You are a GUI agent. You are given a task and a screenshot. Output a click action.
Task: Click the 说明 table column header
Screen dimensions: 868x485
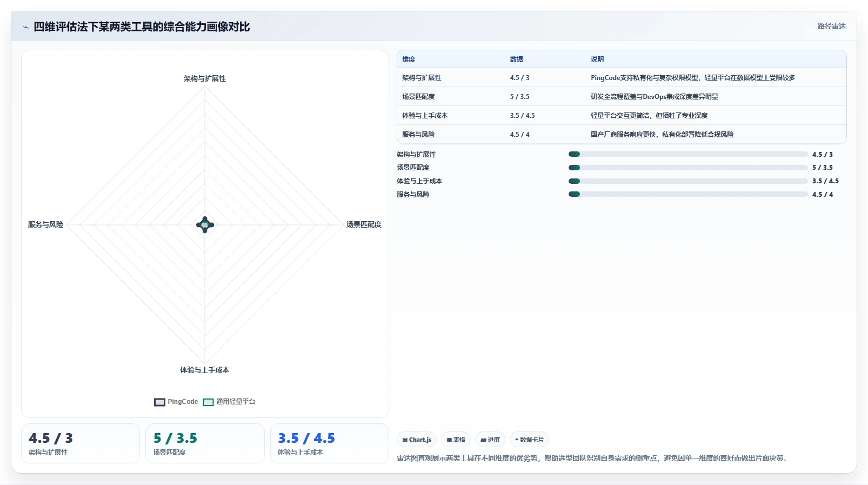(x=597, y=59)
